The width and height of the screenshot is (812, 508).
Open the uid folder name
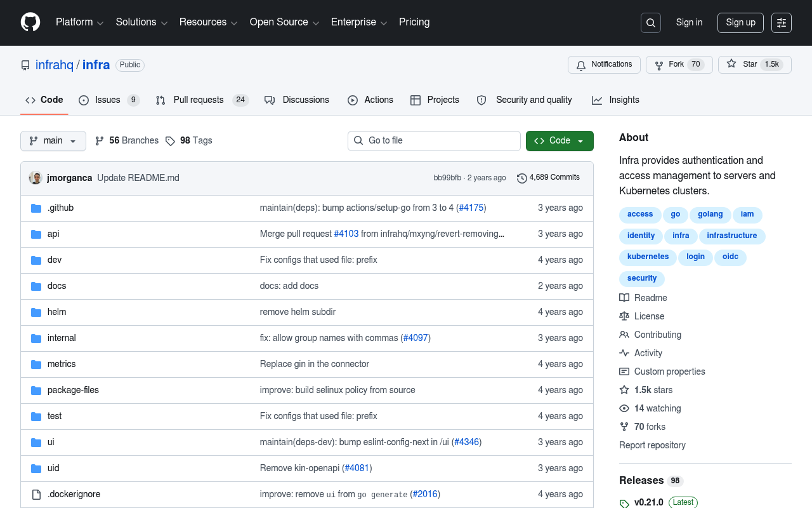point(53,469)
